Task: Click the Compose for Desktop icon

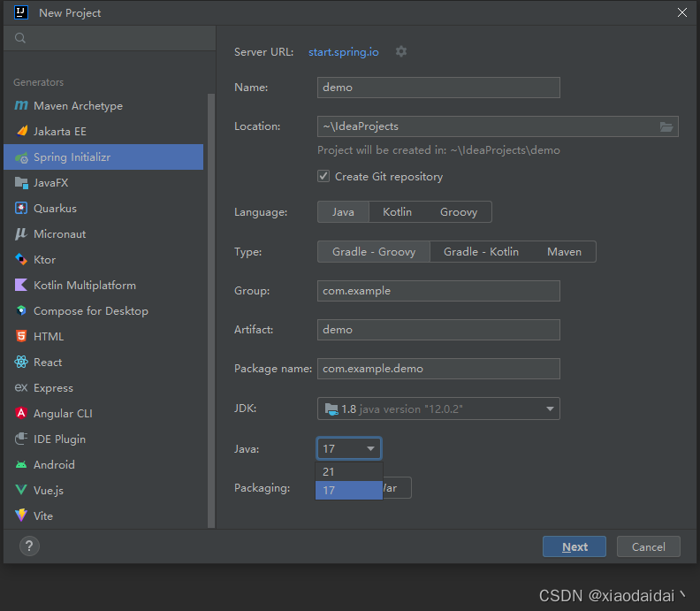Action: pos(21,310)
